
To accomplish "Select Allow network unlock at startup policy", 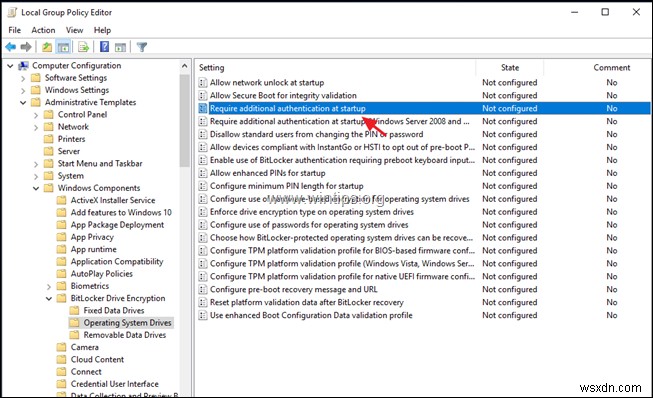I will pos(267,82).
